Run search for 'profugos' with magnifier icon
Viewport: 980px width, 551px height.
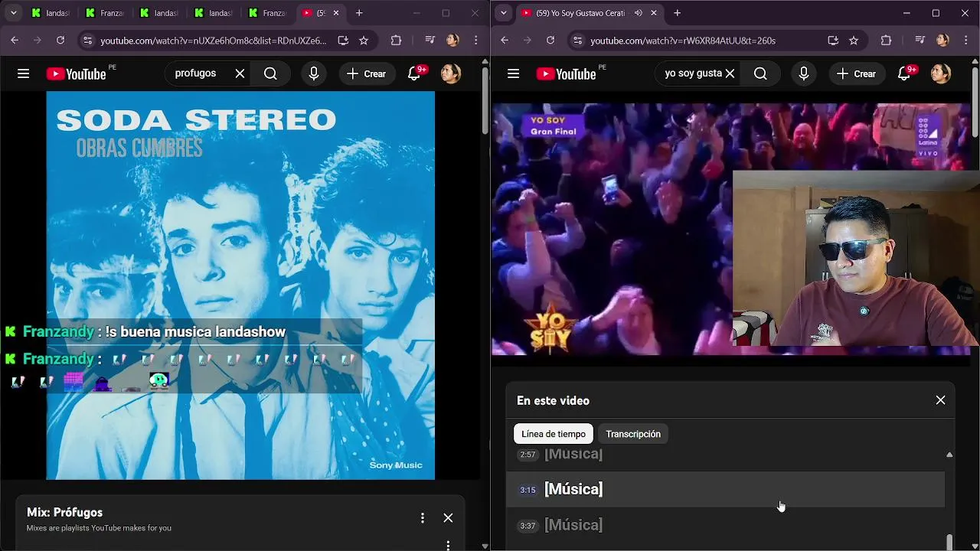pyautogui.click(x=270, y=73)
